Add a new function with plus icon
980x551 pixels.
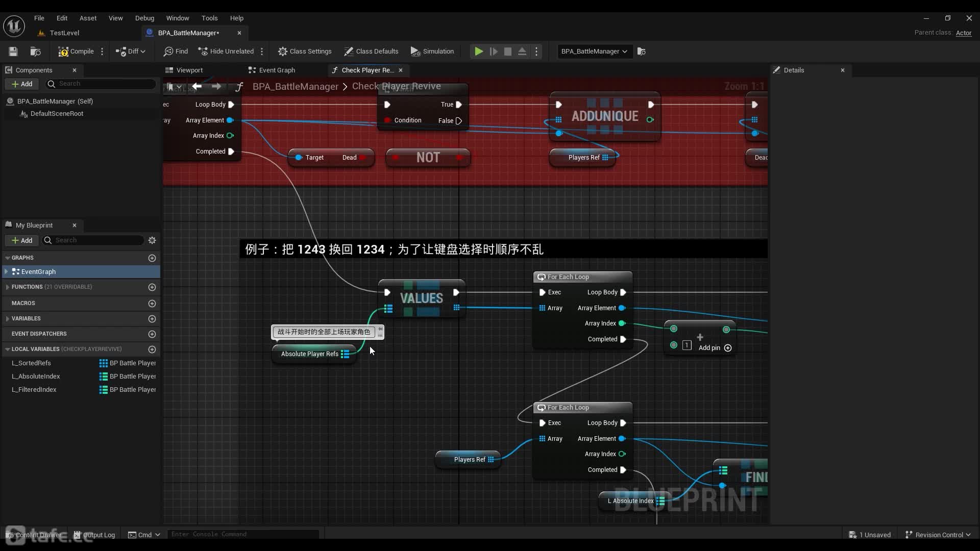coord(152,287)
